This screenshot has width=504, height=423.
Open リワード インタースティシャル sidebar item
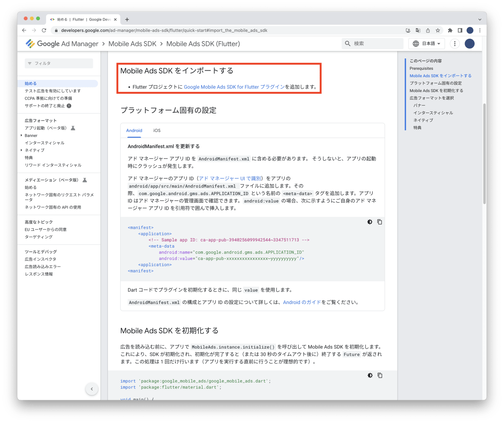click(53, 165)
